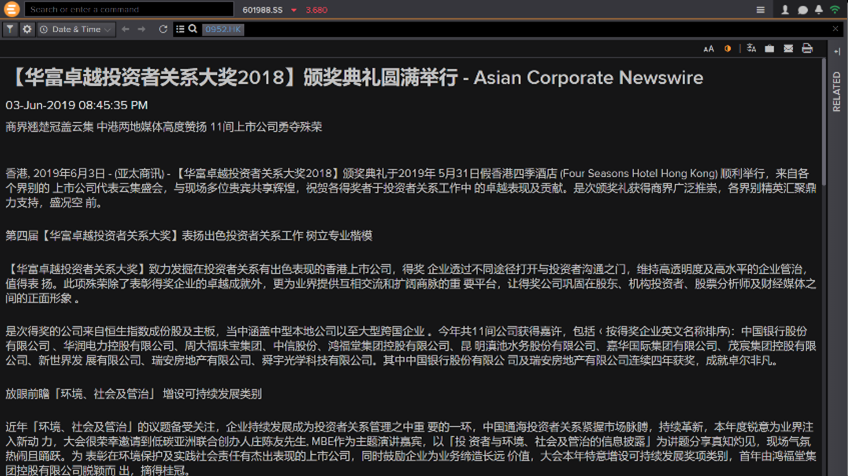848x476 pixels.
Task: Change text size with the AA icon
Action: [708, 49]
